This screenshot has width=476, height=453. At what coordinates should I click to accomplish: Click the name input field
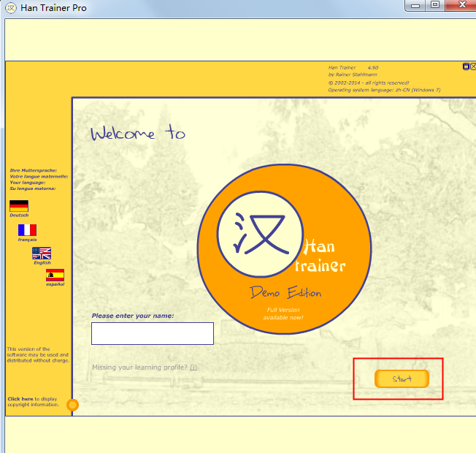tap(153, 333)
